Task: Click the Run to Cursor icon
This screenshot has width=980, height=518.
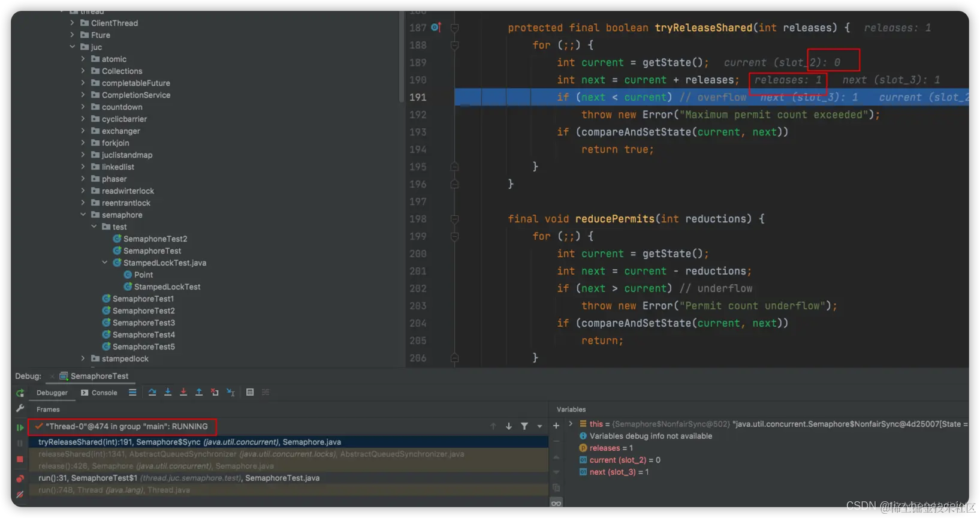Action: coord(231,392)
